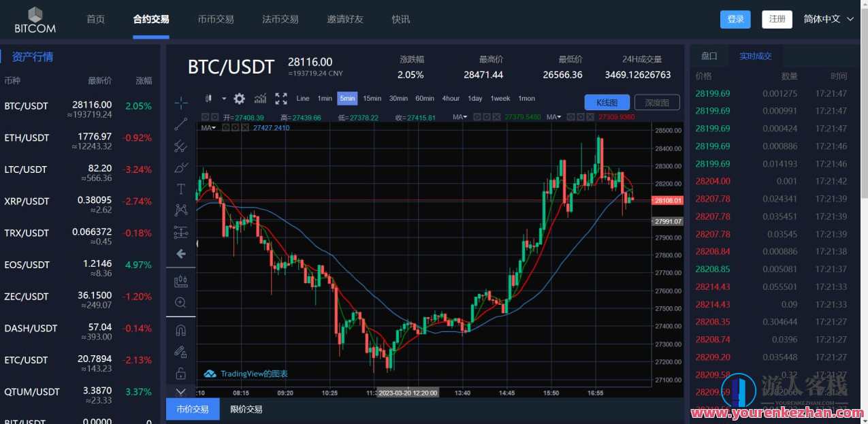
Task: Enter fullscreen chart mode
Action: (281, 99)
